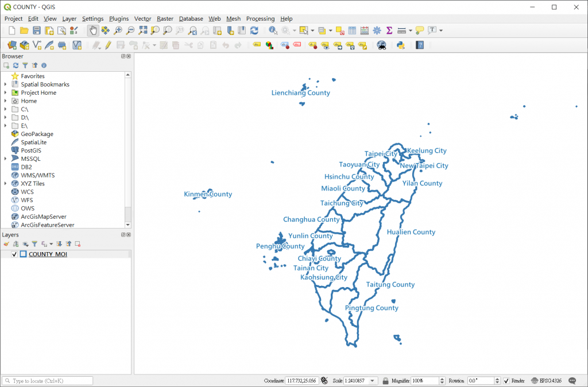
Task: Click the Map Tips speech bubble icon
Action: (x=420, y=31)
